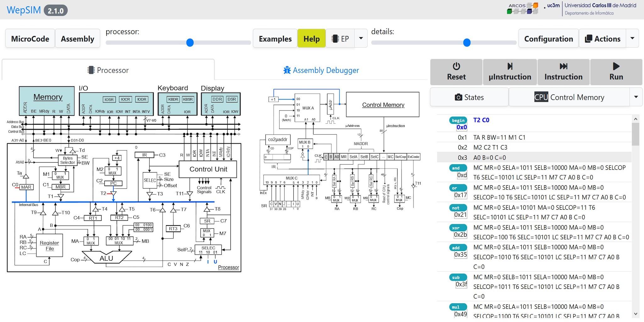Start Run execution
644x322 pixels.
616,72
